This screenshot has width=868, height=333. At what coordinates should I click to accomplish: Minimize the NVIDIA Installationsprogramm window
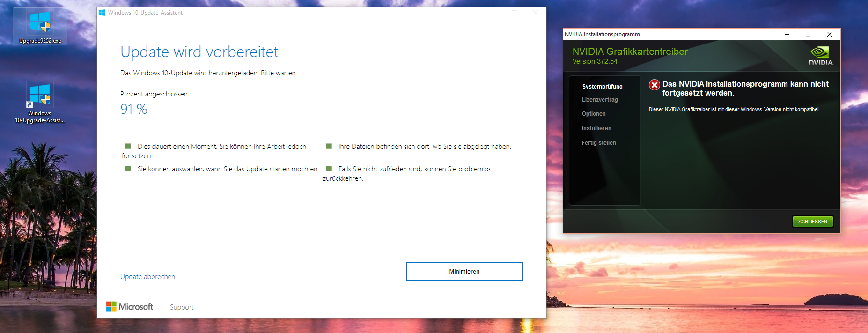click(x=787, y=34)
